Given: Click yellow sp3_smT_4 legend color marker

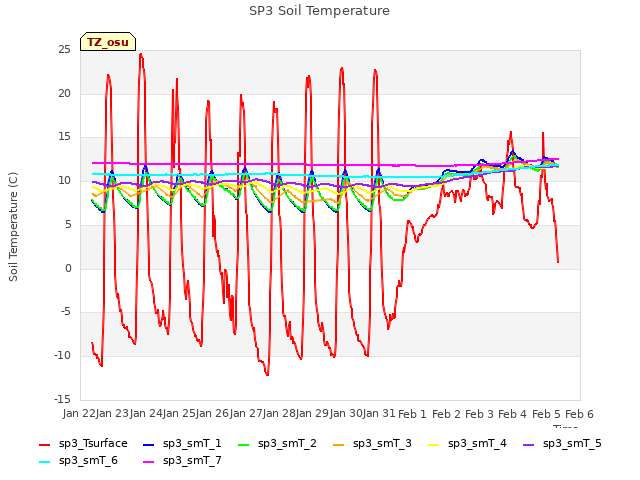Looking at the screenshot, I should click(x=434, y=445).
